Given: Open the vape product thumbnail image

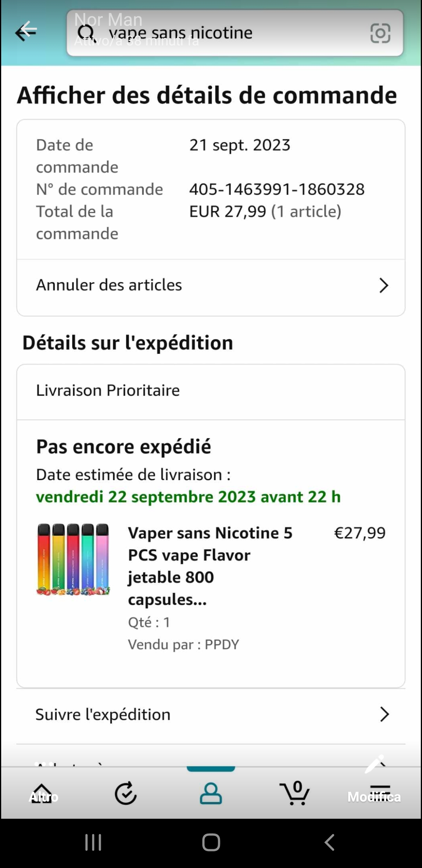Looking at the screenshot, I should pyautogui.click(x=73, y=559).
